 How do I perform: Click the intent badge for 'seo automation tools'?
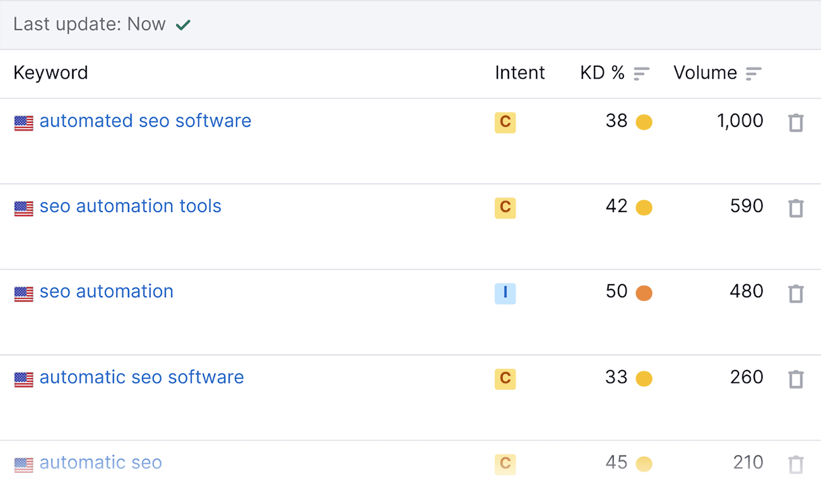coord(505,207)
